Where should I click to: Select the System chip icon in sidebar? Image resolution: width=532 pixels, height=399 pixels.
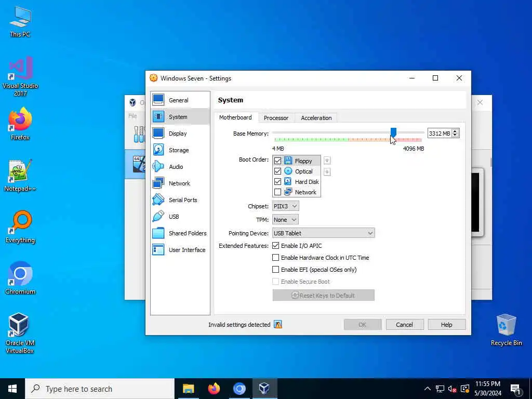click(158, 116)
